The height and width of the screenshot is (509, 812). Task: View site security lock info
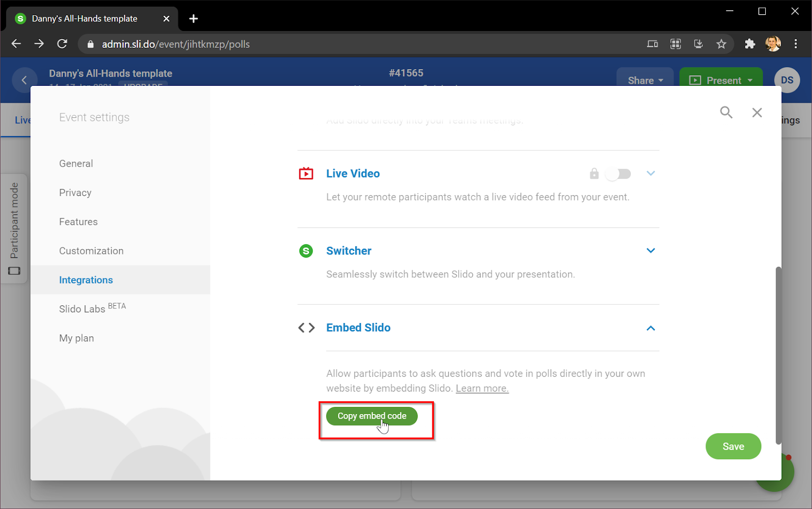point(90,44)
